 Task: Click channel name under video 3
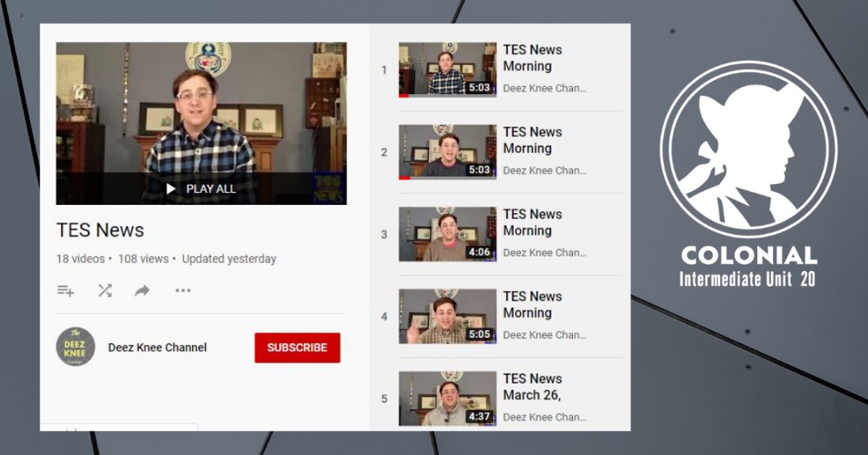[545, 252]
